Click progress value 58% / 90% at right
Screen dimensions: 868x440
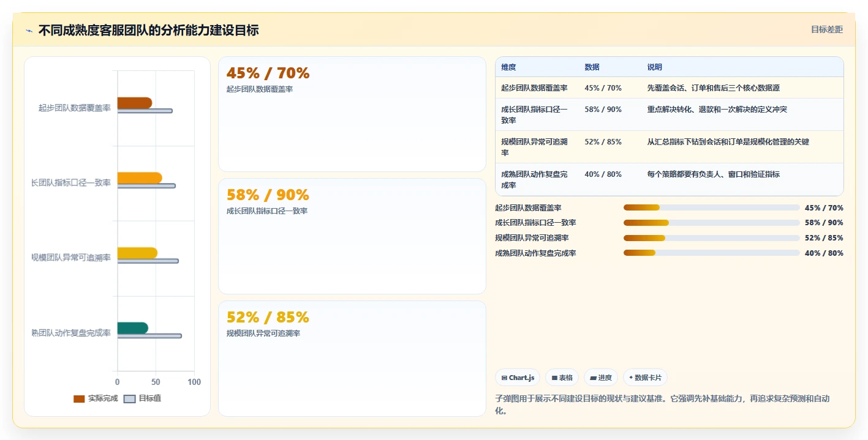coord(824,223)
